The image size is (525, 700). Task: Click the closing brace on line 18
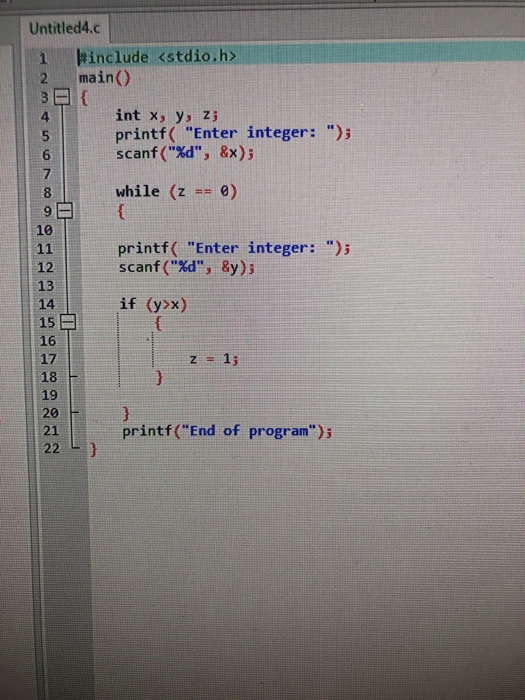pyautogui.click(x=159, y=378)
